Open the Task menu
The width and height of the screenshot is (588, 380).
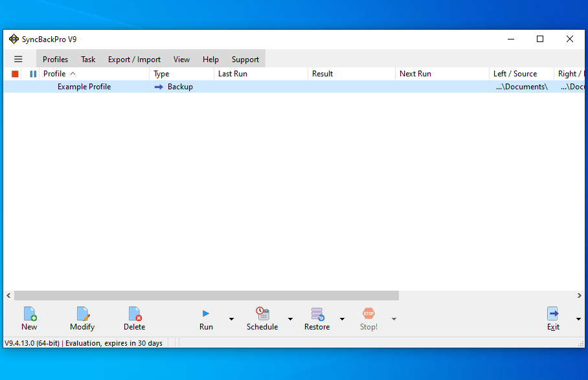[x=88, y=59]
